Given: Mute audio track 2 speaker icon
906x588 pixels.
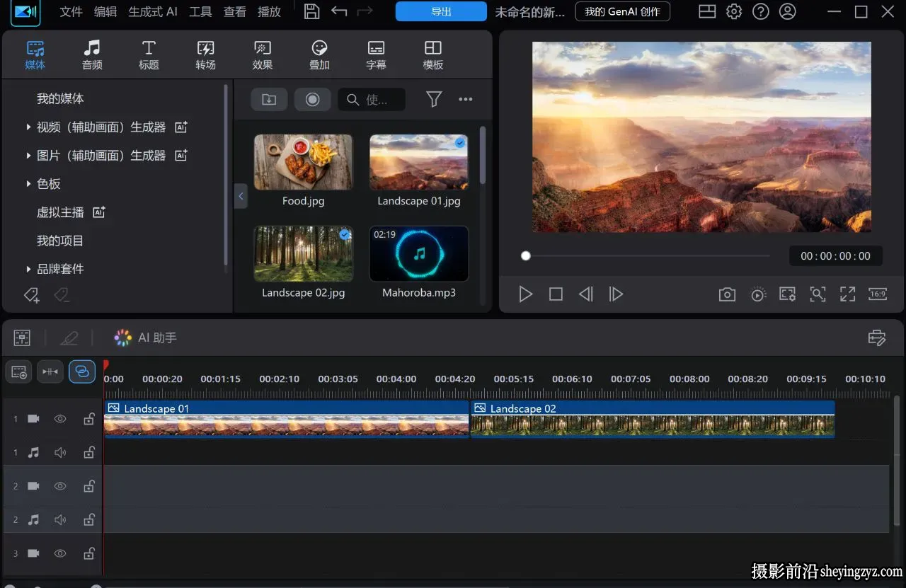Looking at the screenshot, I should pos(60,520).
